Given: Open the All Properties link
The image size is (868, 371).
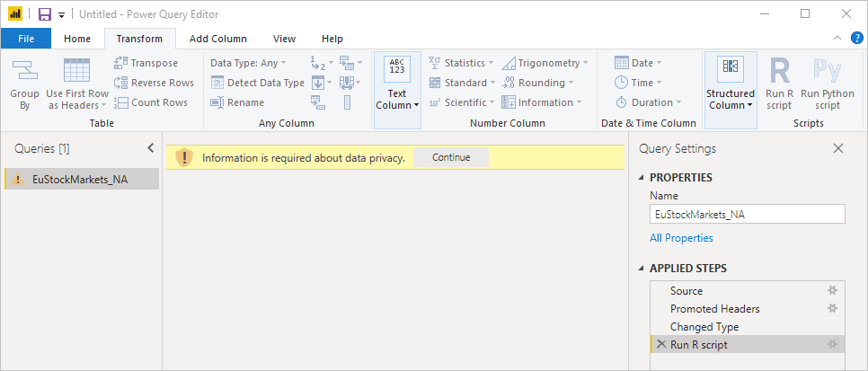Looking at the screenshot, I should point(681,238).
